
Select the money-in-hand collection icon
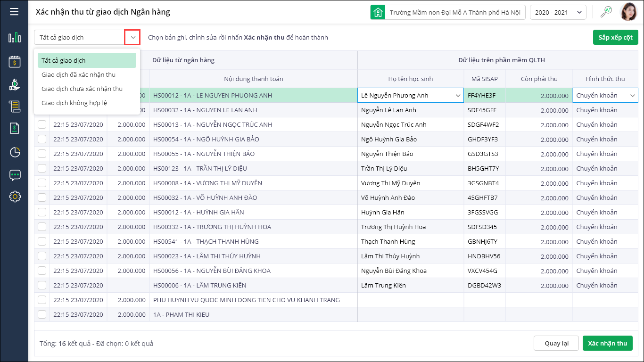15,85
